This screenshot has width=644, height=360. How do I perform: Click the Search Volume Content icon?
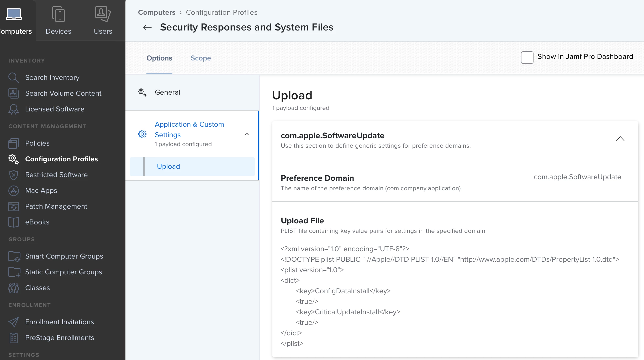tap(13, 93)
